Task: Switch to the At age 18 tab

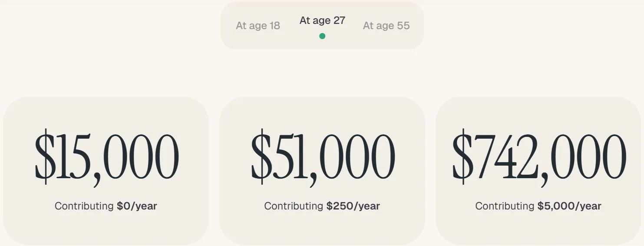Action: coord(258,26)
